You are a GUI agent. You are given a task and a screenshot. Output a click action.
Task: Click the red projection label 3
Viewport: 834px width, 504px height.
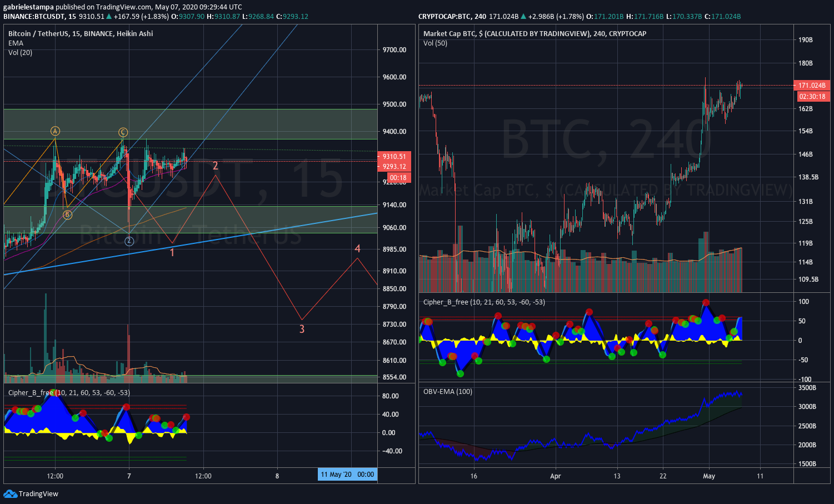pos(302,329)
